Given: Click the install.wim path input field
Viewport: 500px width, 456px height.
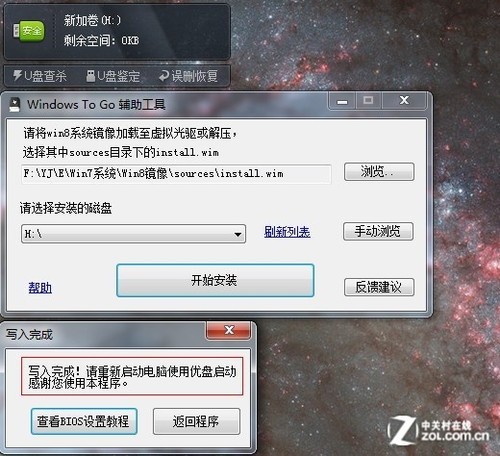Looking at the screenshot, I should 176,173.
